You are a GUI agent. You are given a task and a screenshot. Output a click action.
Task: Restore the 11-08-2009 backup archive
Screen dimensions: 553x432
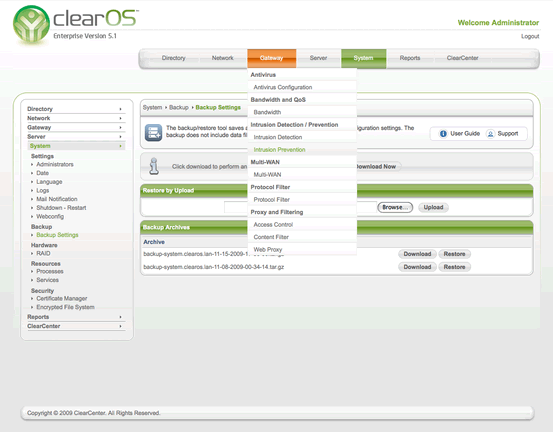(x=454, y=267)
